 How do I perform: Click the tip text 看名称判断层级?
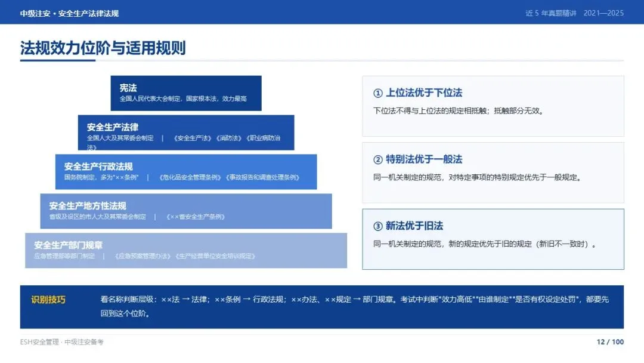tap(127, 299)
